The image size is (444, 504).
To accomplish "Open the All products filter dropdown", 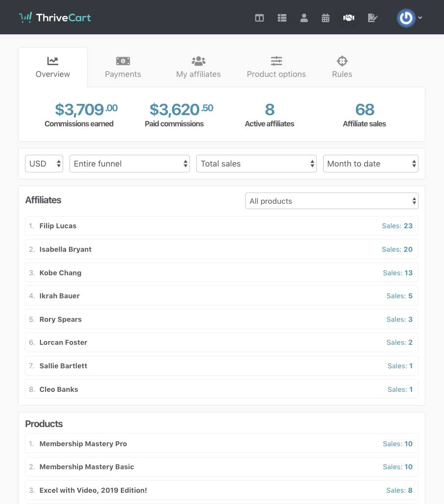I will [331, 201].
